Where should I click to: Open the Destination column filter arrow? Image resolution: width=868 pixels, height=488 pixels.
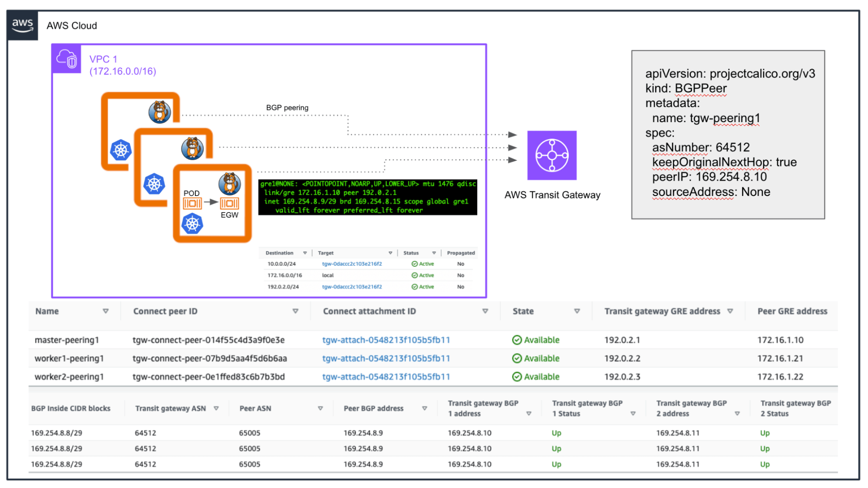[x=305, y=253]
